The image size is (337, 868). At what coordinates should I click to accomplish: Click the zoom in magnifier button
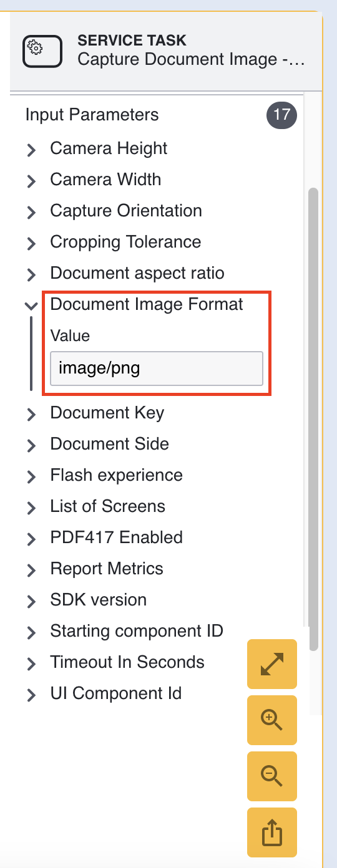272,720
